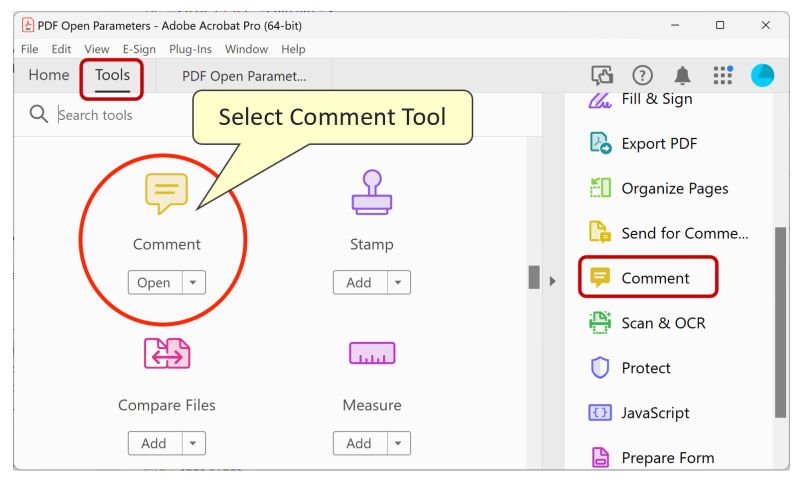Choose Scan & OCR shortcut
800x479 pixels.
tap(647, 323)
